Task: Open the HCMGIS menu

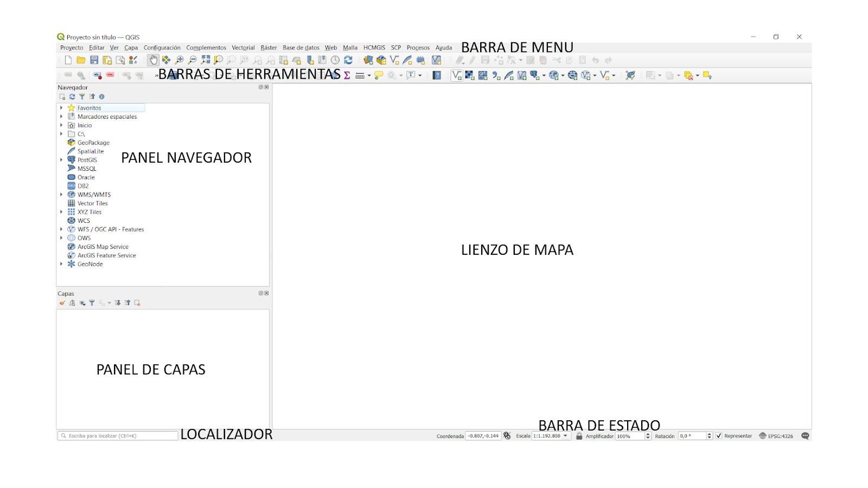Action: 374,48
